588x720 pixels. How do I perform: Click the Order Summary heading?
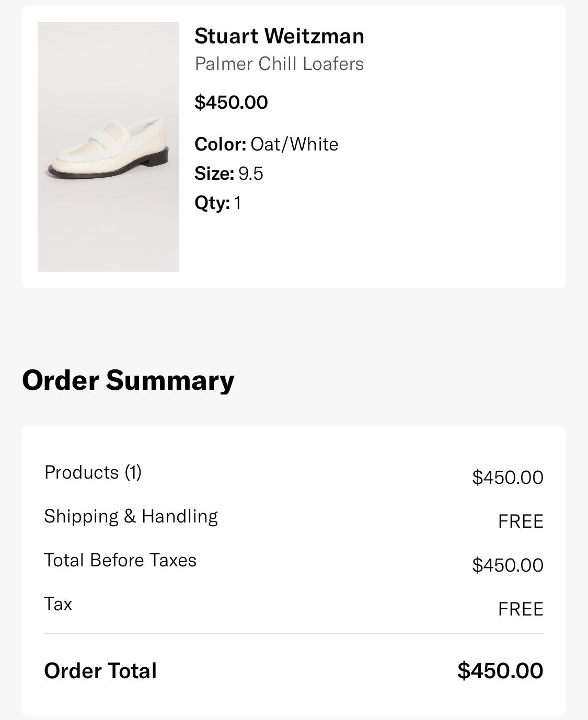click(x=128, y=380)
